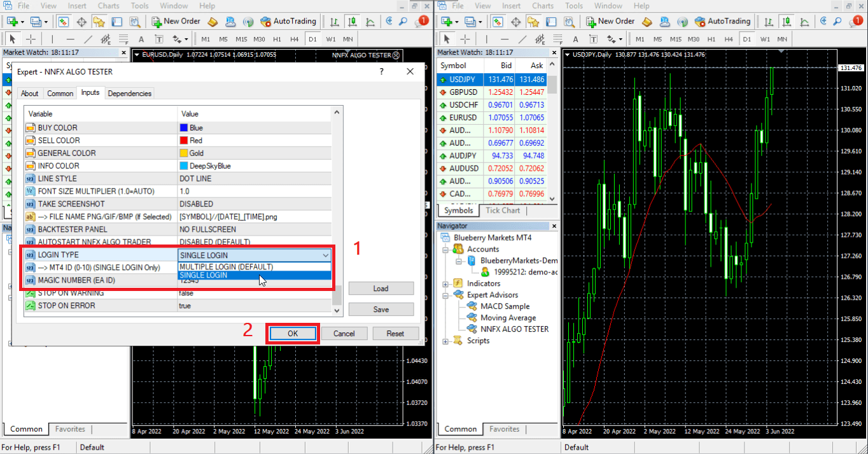Select the vertical line tool in USDJPY terminal

tap(487, 39)
